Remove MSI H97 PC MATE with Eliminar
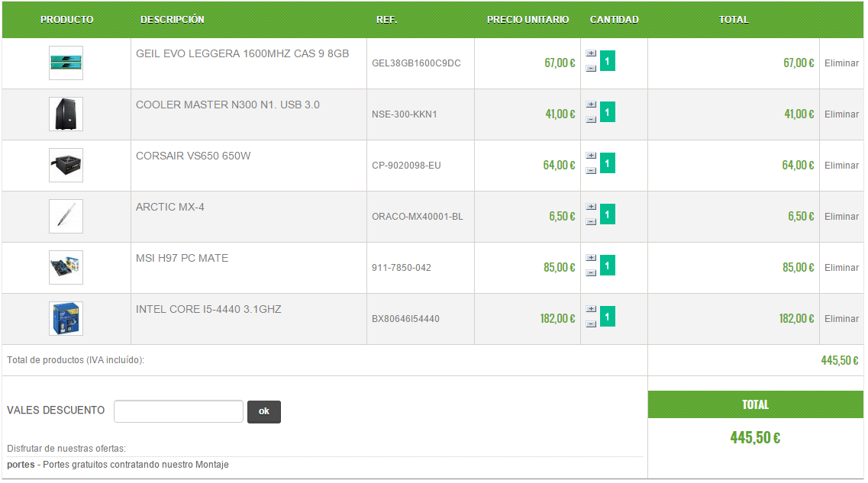868x483 pixels. [x=841, y=268]
